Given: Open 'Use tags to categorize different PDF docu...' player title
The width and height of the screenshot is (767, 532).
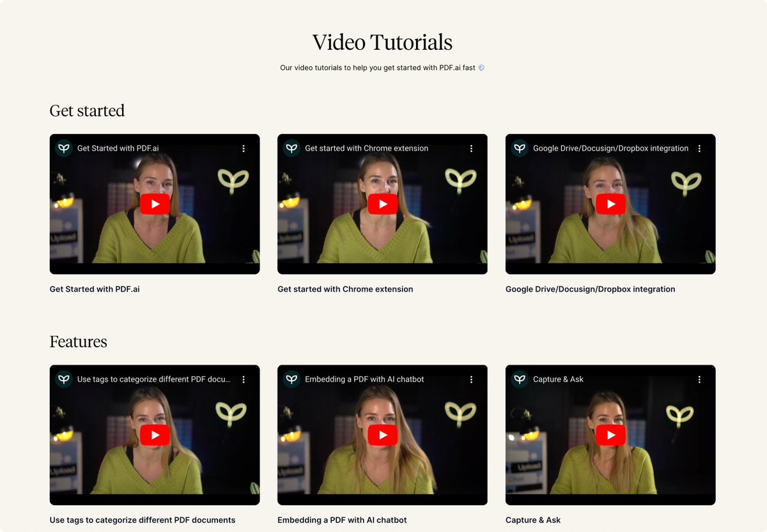Looking at the screenshot, I should (x=154, y=379).
